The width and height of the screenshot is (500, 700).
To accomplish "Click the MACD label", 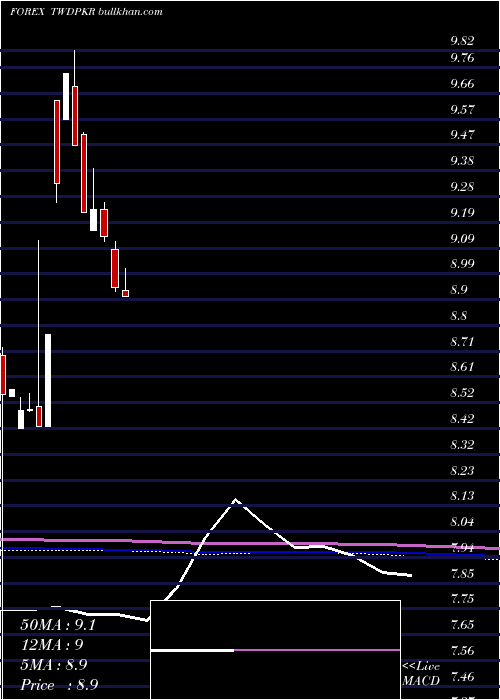I will coord(421,681).
